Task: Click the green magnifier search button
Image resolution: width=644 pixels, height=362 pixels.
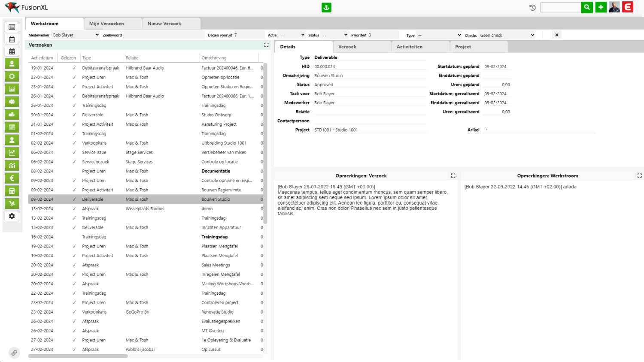Action: [586, 7]
